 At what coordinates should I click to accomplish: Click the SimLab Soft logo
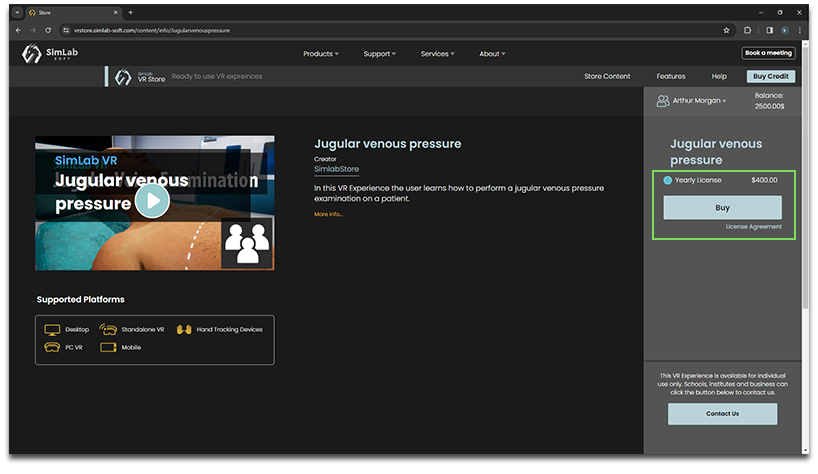tap(50, 53)
